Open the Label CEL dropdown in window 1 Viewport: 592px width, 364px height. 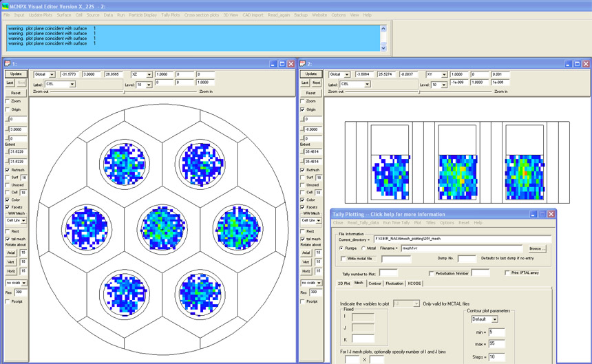(72, 84)
